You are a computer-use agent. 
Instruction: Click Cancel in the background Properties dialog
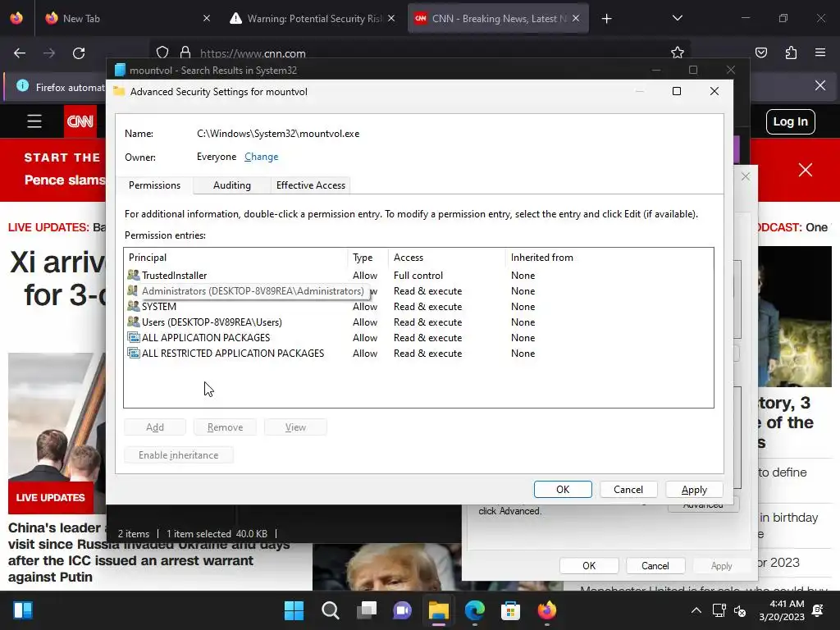tap(655, 566)
